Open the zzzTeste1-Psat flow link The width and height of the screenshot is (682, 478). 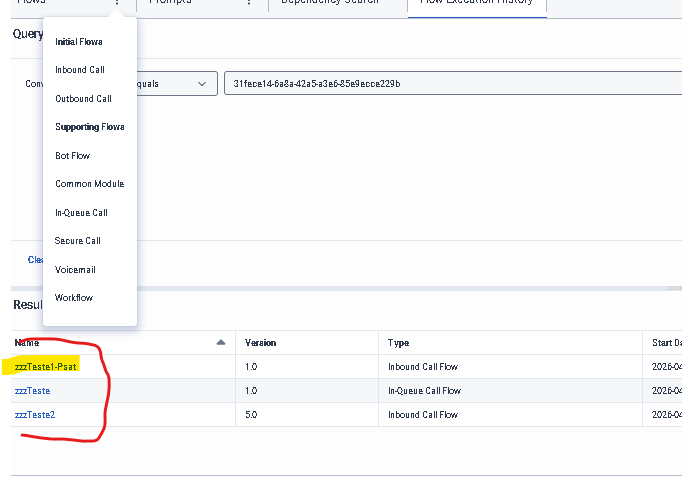pyautogui.click(x=46, y=367)
